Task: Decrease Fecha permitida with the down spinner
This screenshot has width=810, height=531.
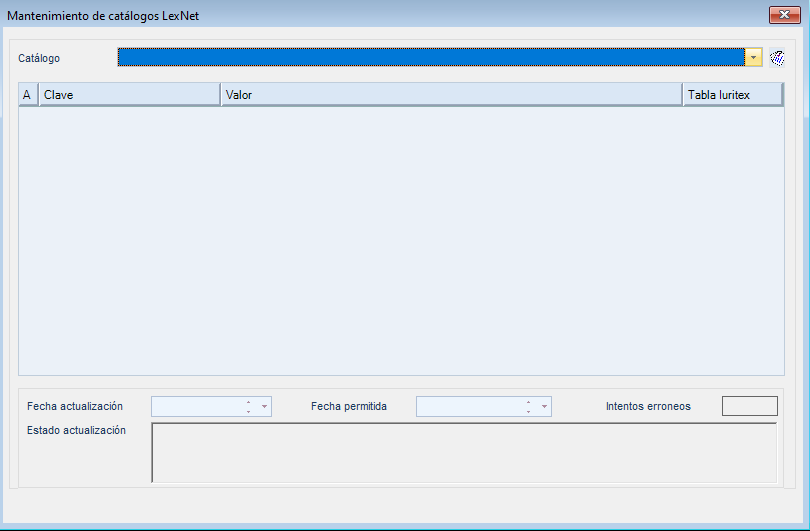Action: point(528,411)
